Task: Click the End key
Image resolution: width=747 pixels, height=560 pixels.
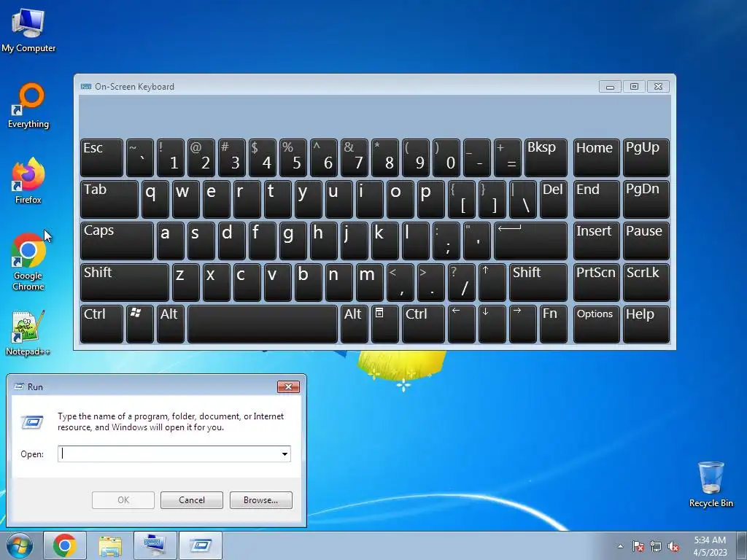Action: coord(597,199)
